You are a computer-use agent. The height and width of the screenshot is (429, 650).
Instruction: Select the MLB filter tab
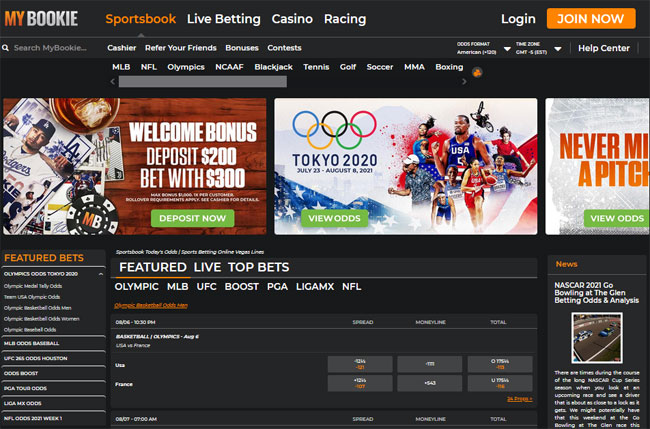(x=177, y=287)
